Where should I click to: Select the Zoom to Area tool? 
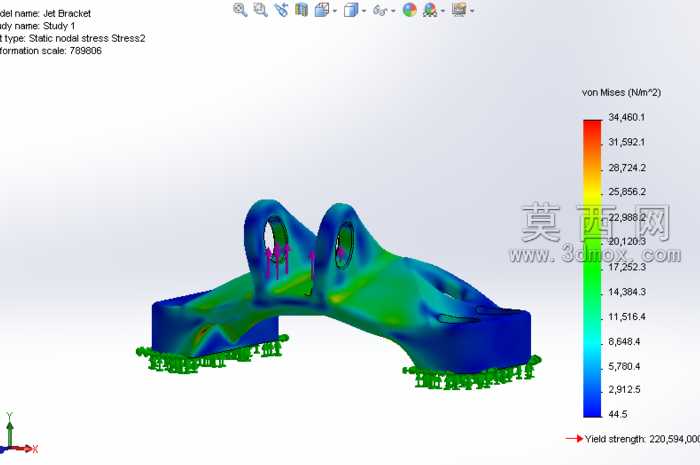[260, 10]
